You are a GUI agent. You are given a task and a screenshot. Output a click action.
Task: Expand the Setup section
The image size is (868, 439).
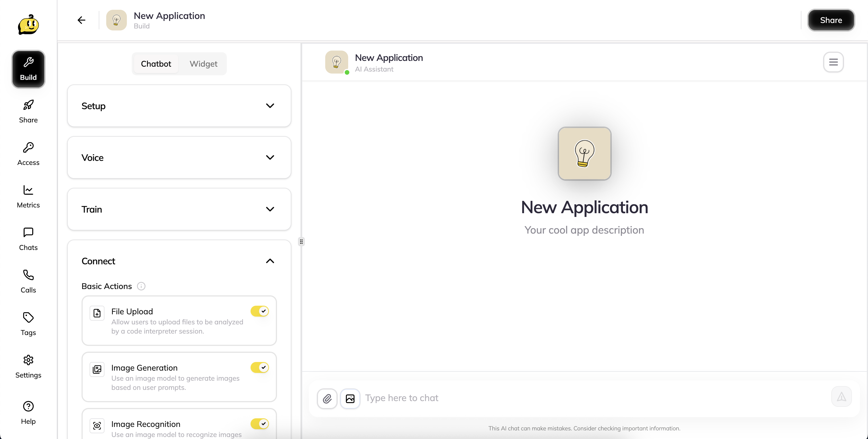click(x=179, y=106)
